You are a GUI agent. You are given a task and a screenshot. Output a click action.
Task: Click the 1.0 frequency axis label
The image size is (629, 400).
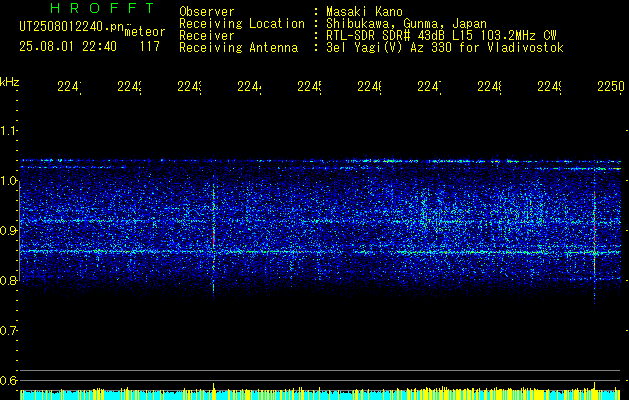9,181
